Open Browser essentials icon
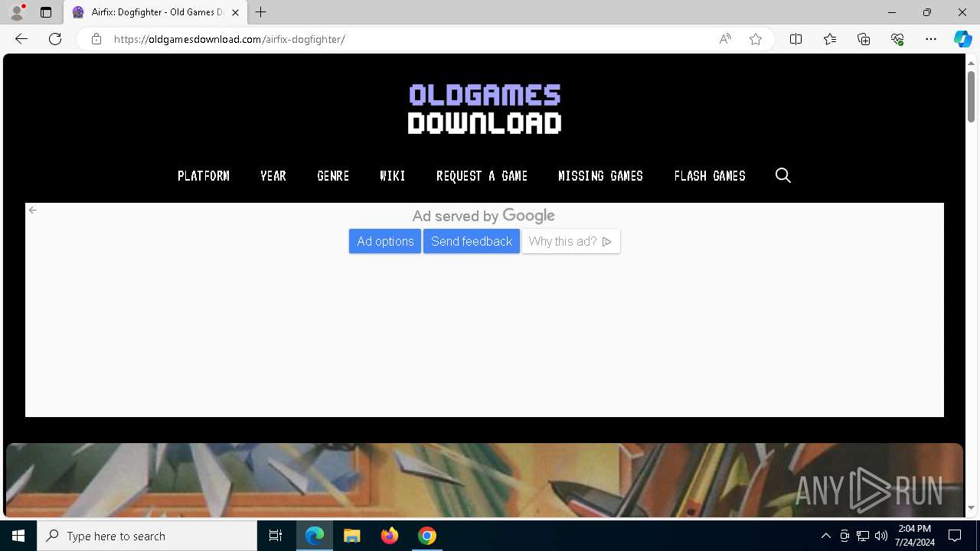The height and width of the screenshot is (551, 980). 897,39
